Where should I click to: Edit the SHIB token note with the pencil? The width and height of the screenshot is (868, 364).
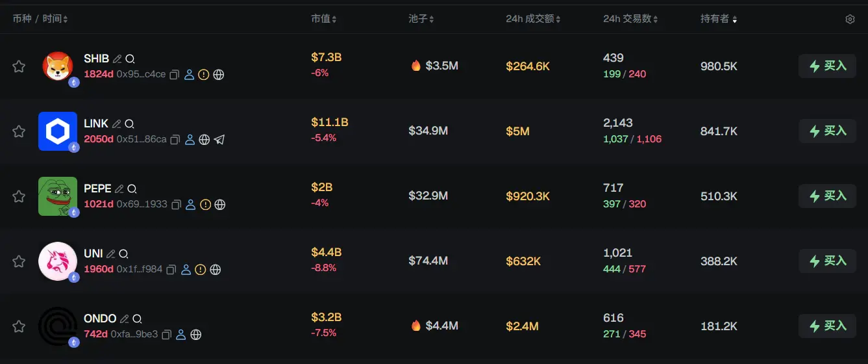tap(117, 59)
